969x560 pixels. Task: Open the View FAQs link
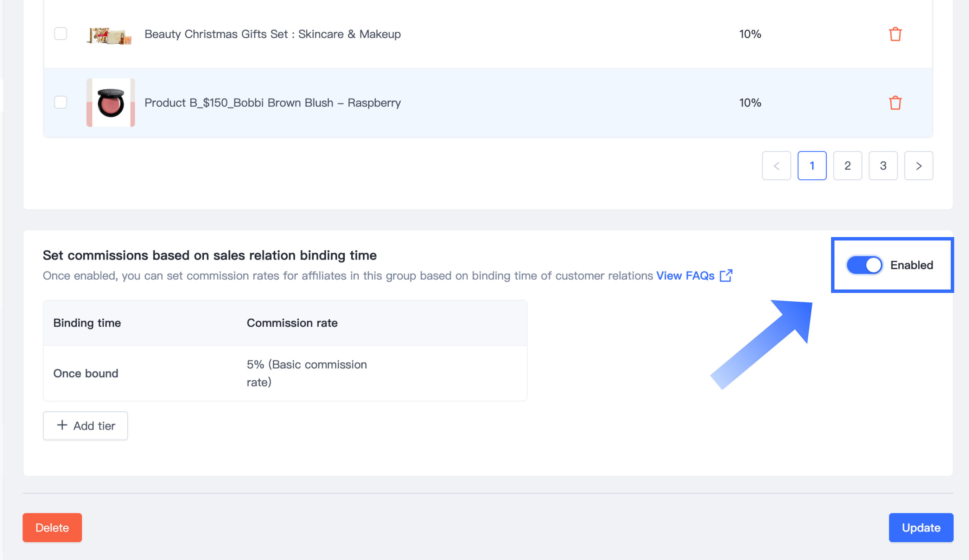[685, 275]
